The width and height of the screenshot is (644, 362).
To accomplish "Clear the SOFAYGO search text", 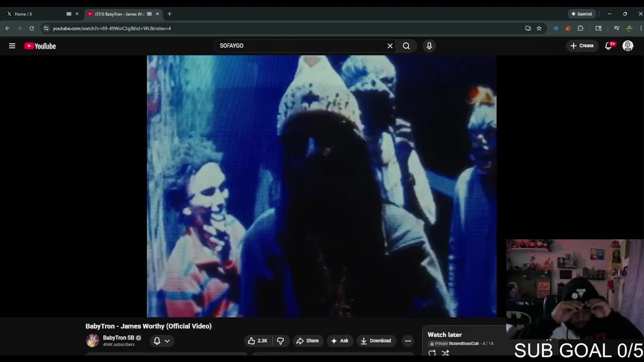I will [390, 46].
